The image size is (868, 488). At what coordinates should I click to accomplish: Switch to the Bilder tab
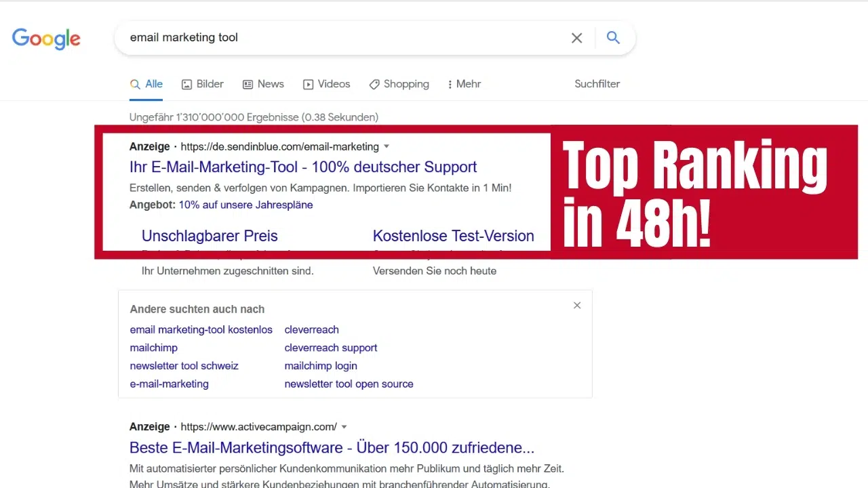tap(203, 84)
